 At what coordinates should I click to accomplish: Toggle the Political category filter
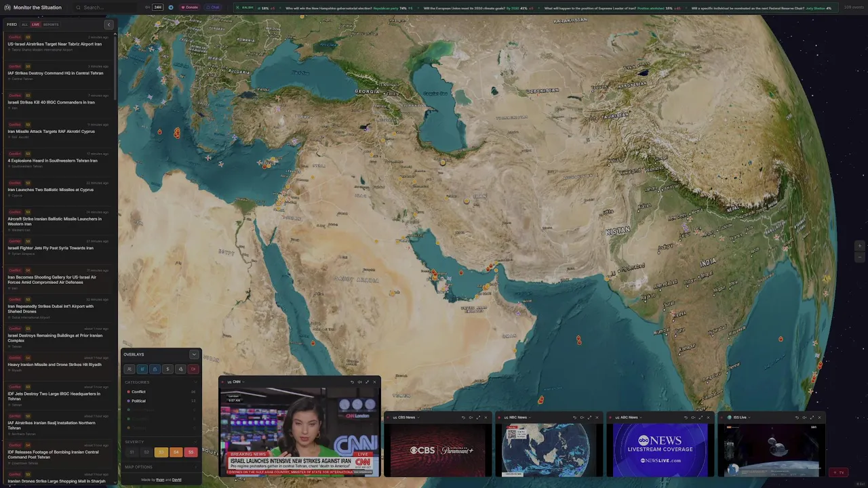click(161, 401)
